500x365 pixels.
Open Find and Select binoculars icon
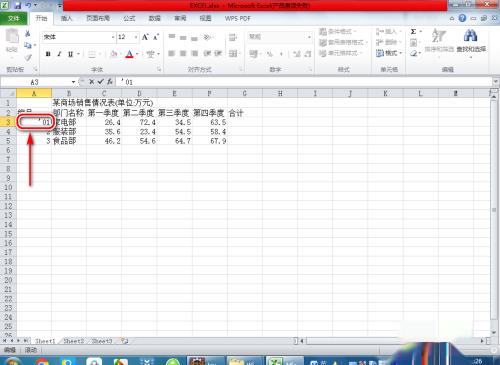(470, 35)
